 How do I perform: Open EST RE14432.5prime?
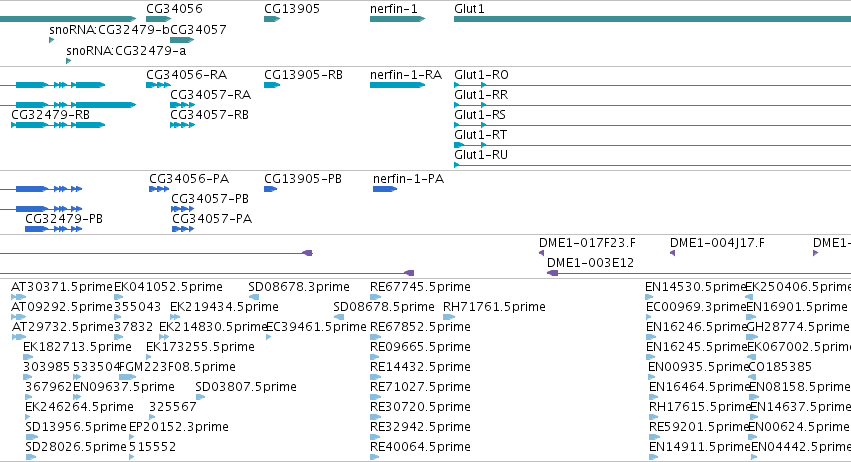[420, 367]
